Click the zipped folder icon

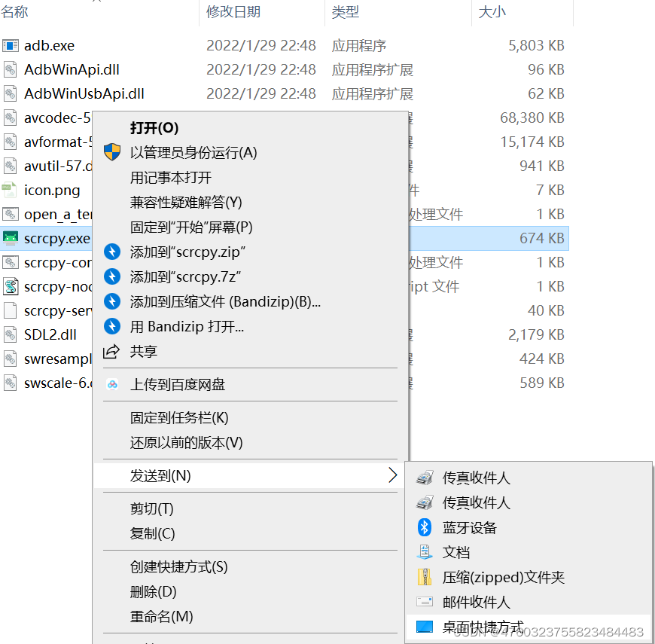pyautogui.click(x=425, y=577)
